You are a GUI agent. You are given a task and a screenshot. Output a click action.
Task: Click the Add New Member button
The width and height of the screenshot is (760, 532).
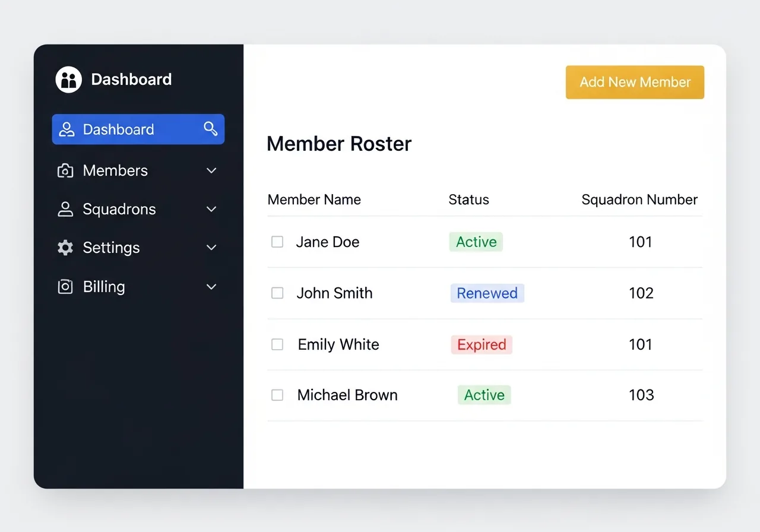pyautogui.click(x=635, y=82)
